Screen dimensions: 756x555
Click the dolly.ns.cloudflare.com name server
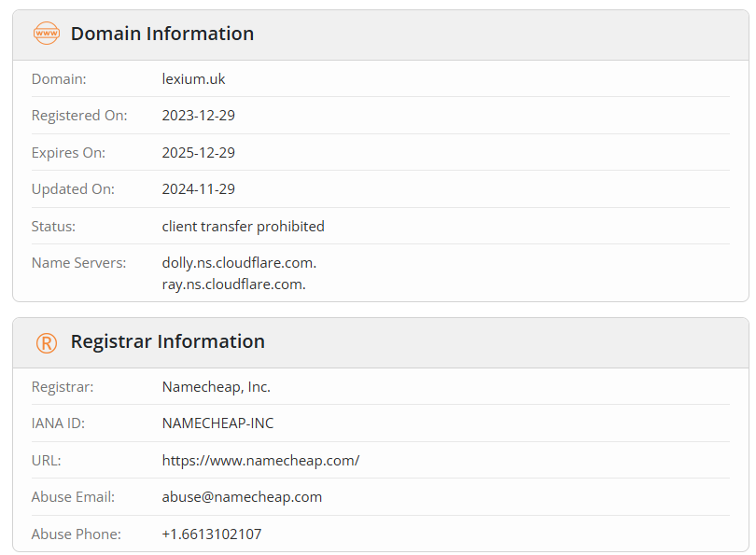(239, 263)
